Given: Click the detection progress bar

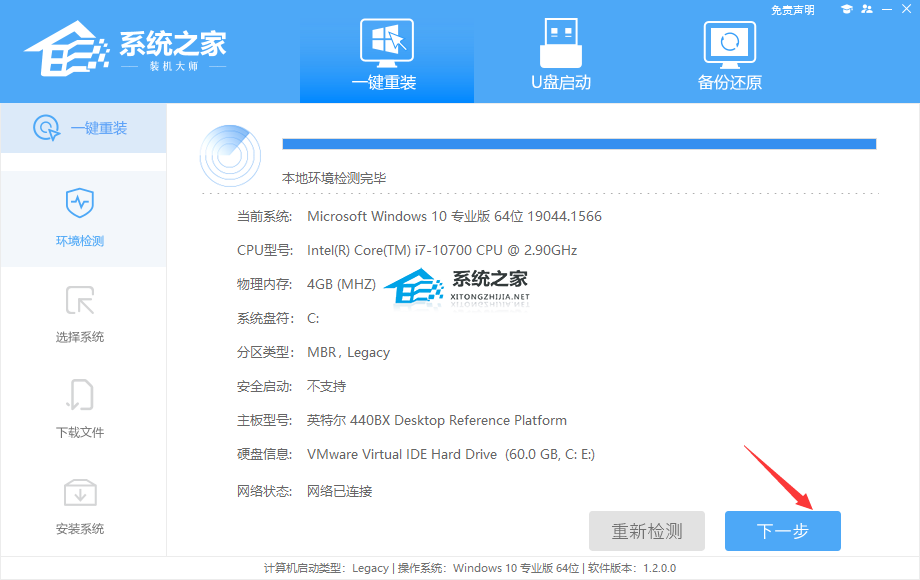Looking at the screenshot, I should 579,144.
